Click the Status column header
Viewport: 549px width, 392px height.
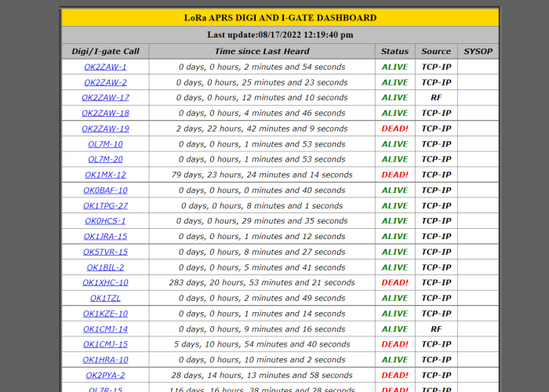(x=394, y=52)
